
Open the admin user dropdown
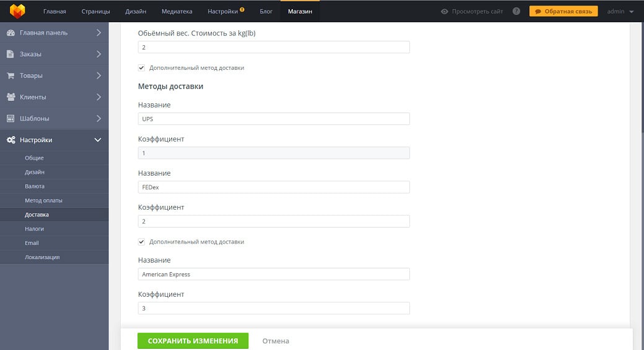point(620,11)
